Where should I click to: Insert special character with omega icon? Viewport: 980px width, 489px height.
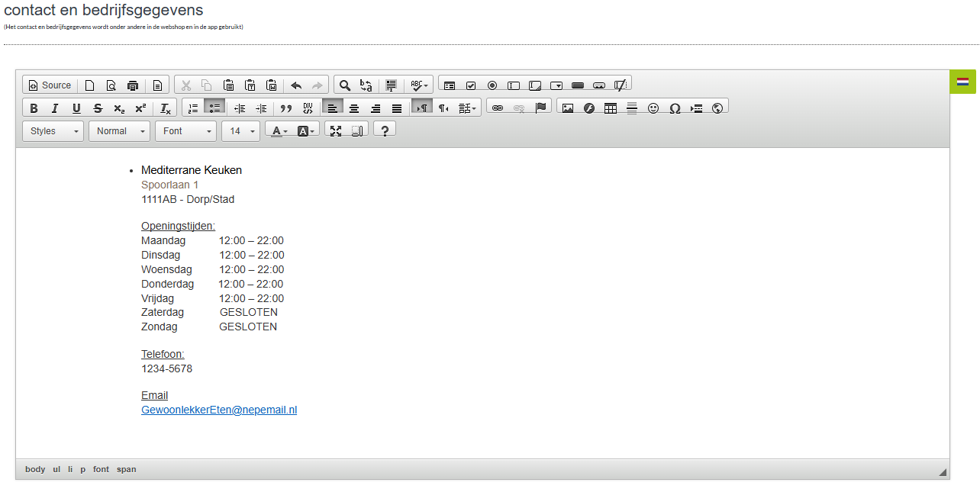pyautogui.click(x=675, y=108)
